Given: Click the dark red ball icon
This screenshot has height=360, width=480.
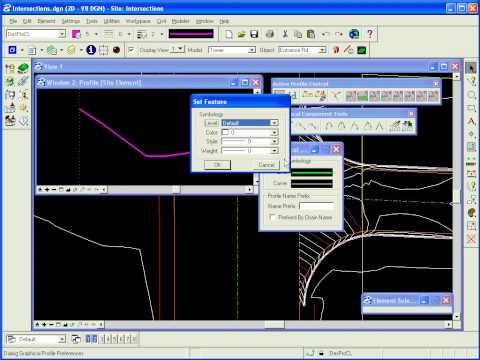Looking at the screenshot, I should pyautogui.click(x=116, y=50).
